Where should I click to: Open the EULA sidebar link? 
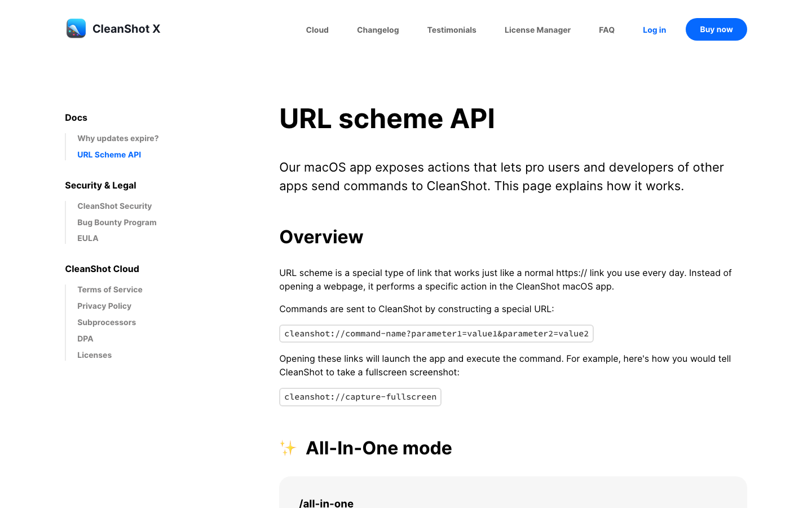coord(88,238)
